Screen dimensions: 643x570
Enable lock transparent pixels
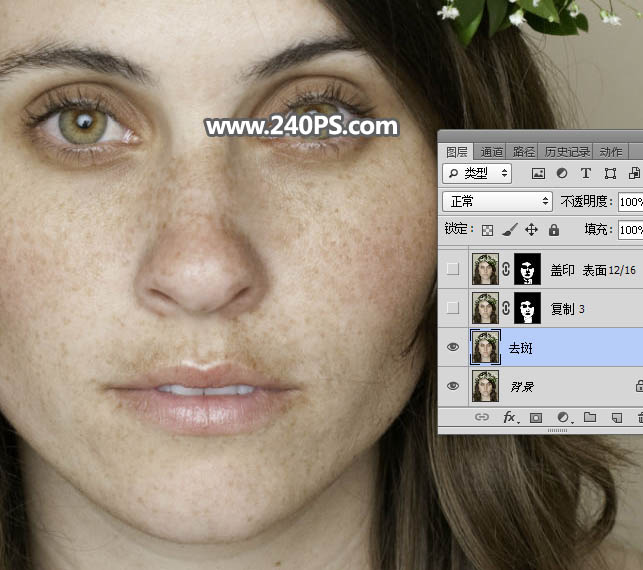click(x=487, y=230)
